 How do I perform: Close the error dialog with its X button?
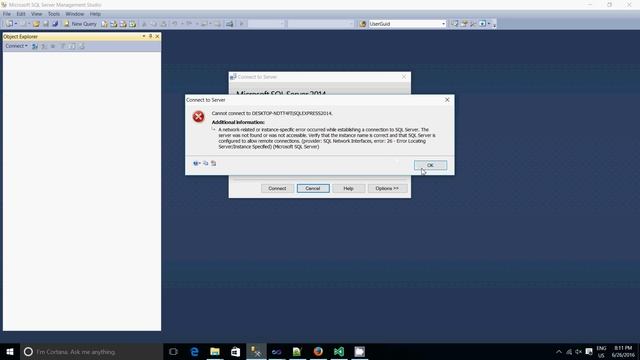tap(447, 100)
